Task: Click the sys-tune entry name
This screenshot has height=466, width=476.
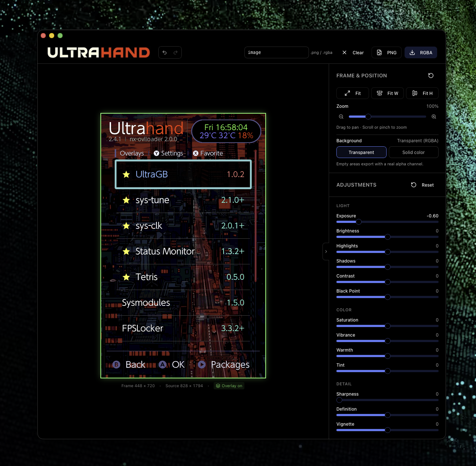Action: tap(152, 200)
